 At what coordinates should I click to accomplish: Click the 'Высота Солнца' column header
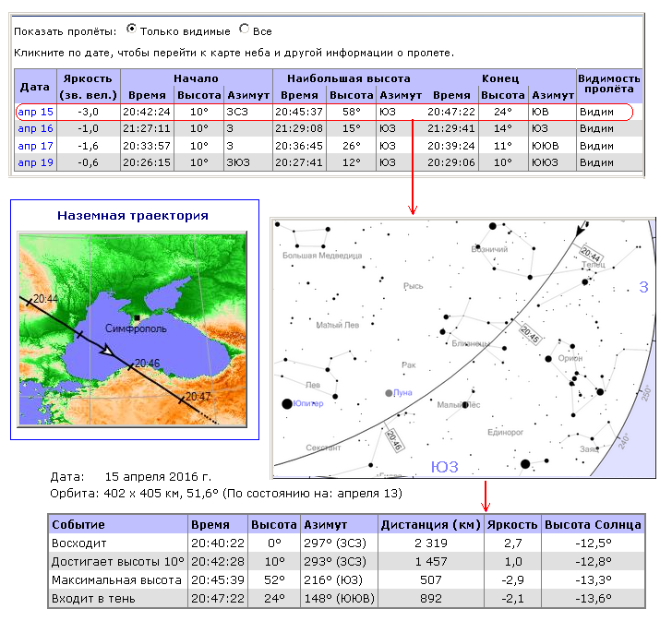[x=594, y=525]
